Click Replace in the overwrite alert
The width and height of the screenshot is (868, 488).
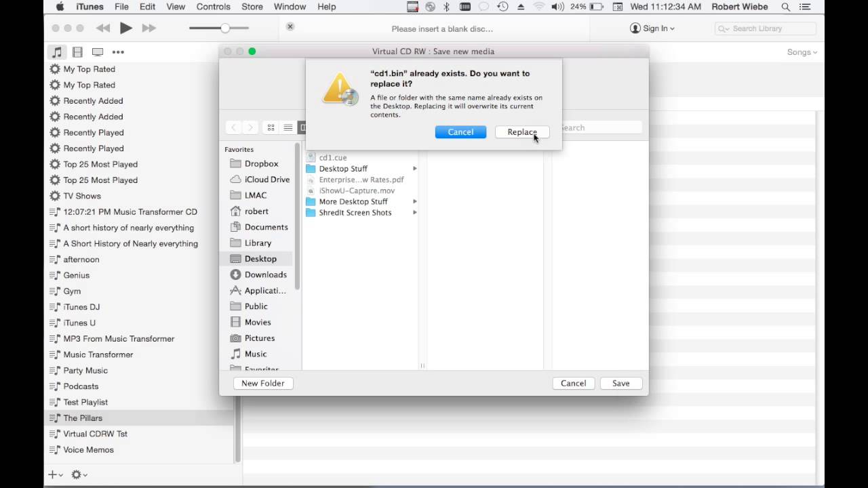tap(522, 132)
